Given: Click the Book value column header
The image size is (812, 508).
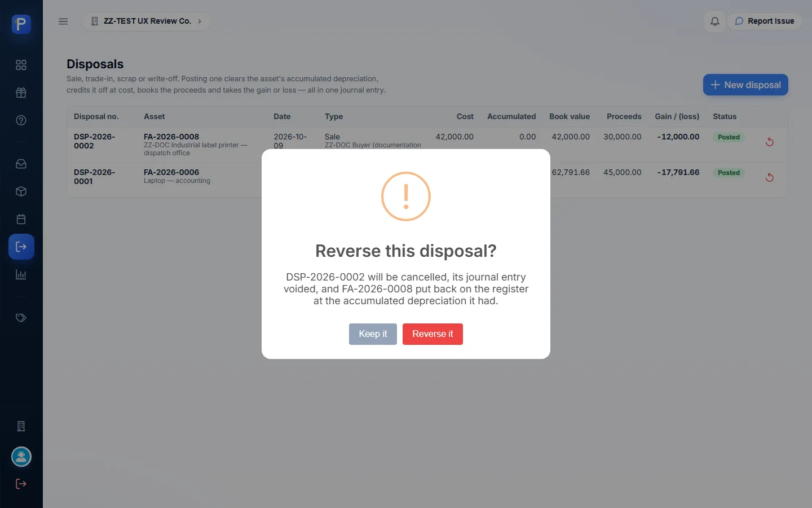Looking at the screenshot, I should click(x=570, y=116).
